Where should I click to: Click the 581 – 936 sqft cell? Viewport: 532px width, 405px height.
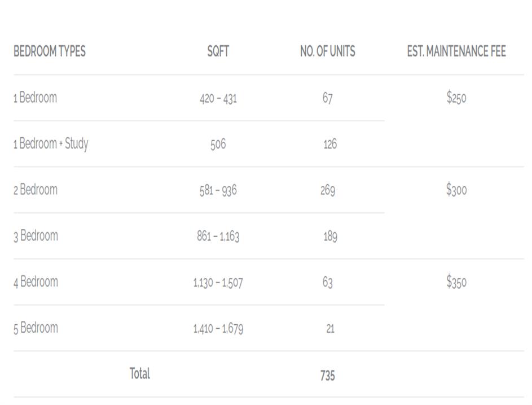tap(218, 190)
